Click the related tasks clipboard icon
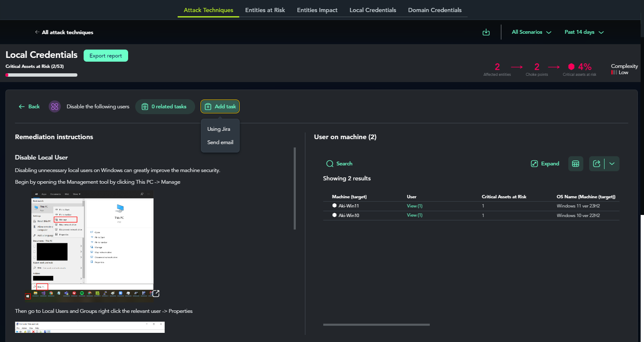The width and height of the screenshot is (644, 342). (x=145, y=107)
